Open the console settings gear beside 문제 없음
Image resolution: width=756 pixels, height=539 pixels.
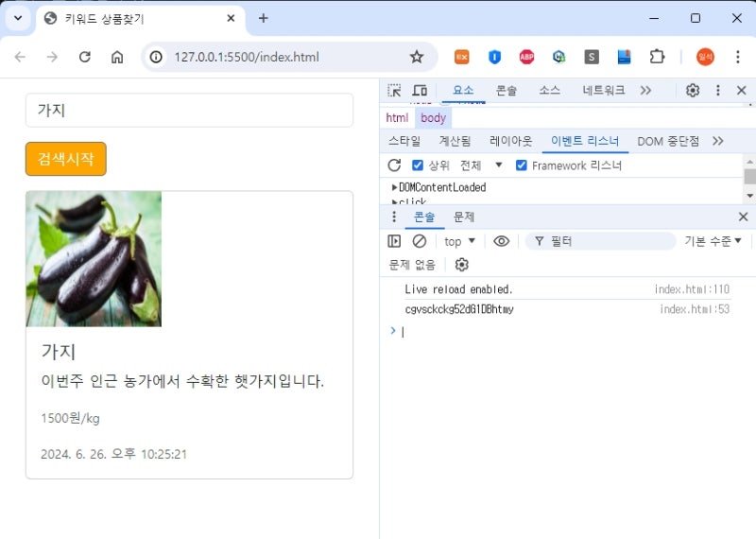coord(461,265)
